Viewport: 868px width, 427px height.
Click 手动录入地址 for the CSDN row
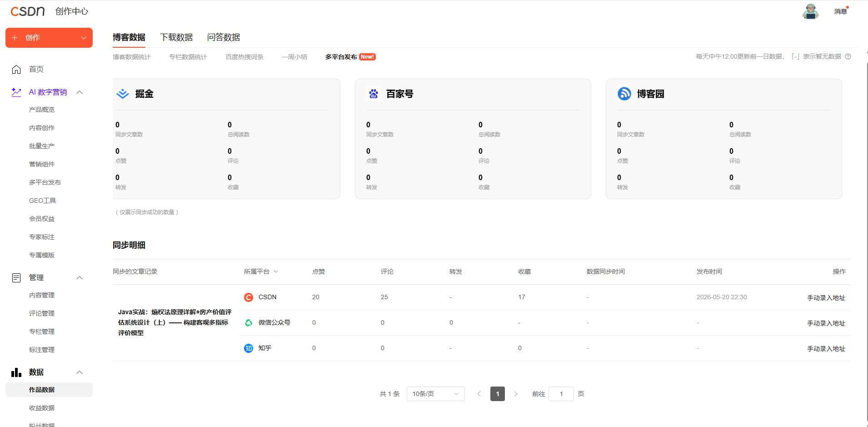[826, 298]
